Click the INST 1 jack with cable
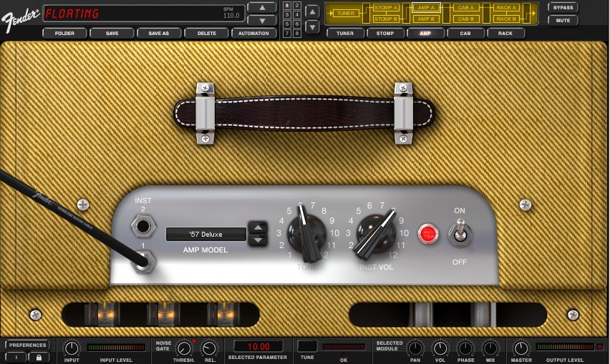This screenshot has height=364, width=610. (x=144, y=262)
